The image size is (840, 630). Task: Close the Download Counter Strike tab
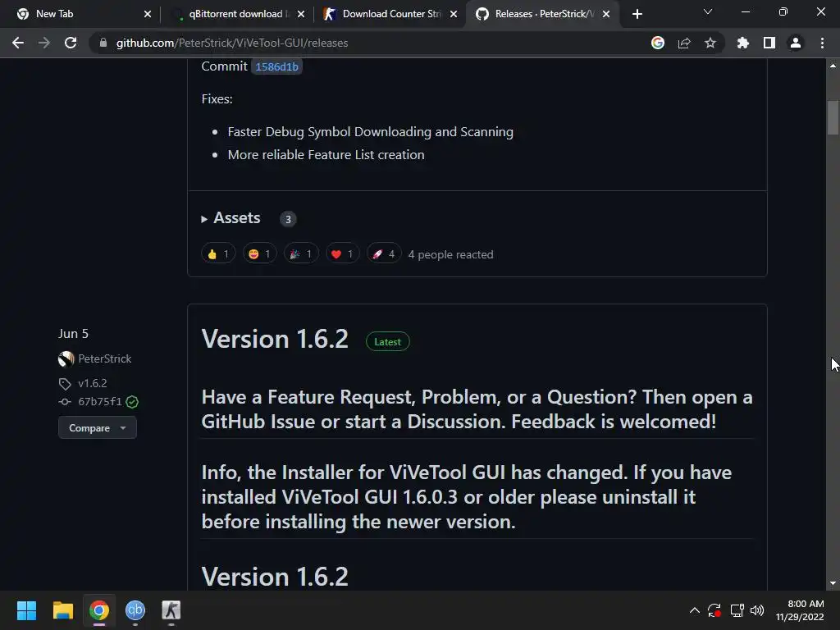(454, 14)
